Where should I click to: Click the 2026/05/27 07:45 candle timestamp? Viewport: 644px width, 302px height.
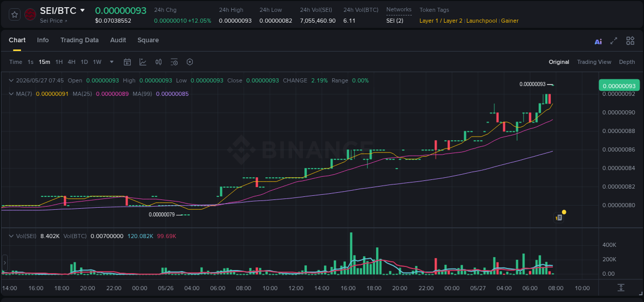[40, 80]
